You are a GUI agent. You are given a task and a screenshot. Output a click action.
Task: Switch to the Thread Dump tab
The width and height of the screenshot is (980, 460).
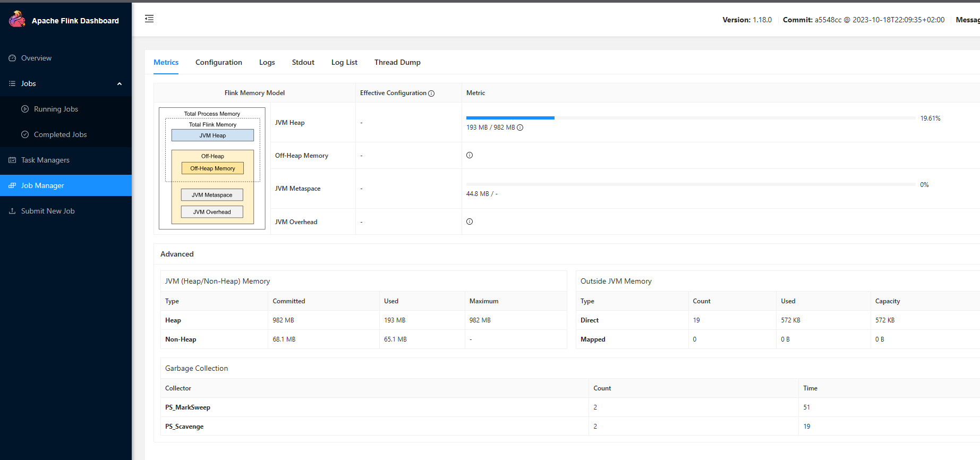coord(397,62)
